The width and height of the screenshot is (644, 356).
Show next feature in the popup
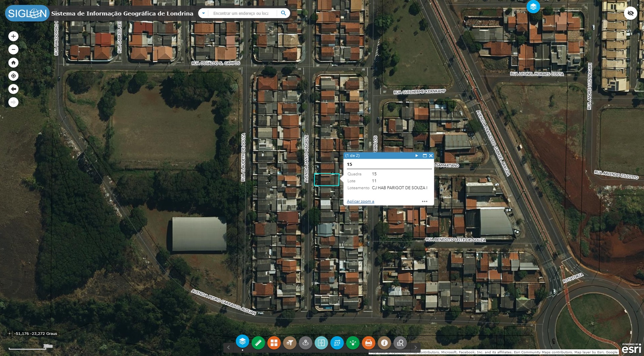pyautogui.click(x=417, y=155)
